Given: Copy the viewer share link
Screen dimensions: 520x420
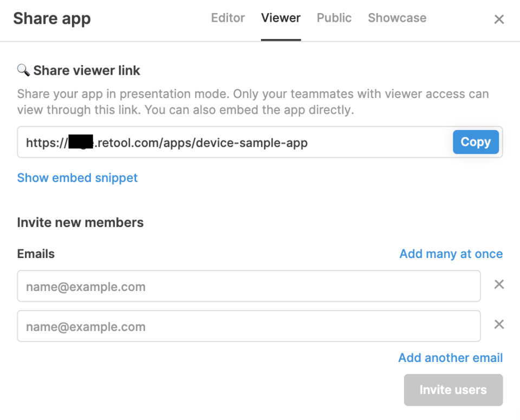Looking at the screenshot, I should click(x=476, y=142).
